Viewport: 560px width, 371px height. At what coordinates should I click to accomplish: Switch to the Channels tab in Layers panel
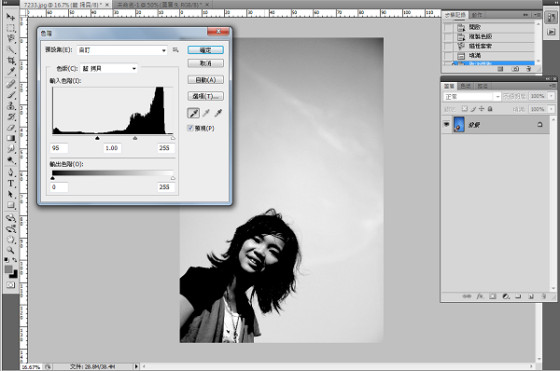(x=465, y=86)
